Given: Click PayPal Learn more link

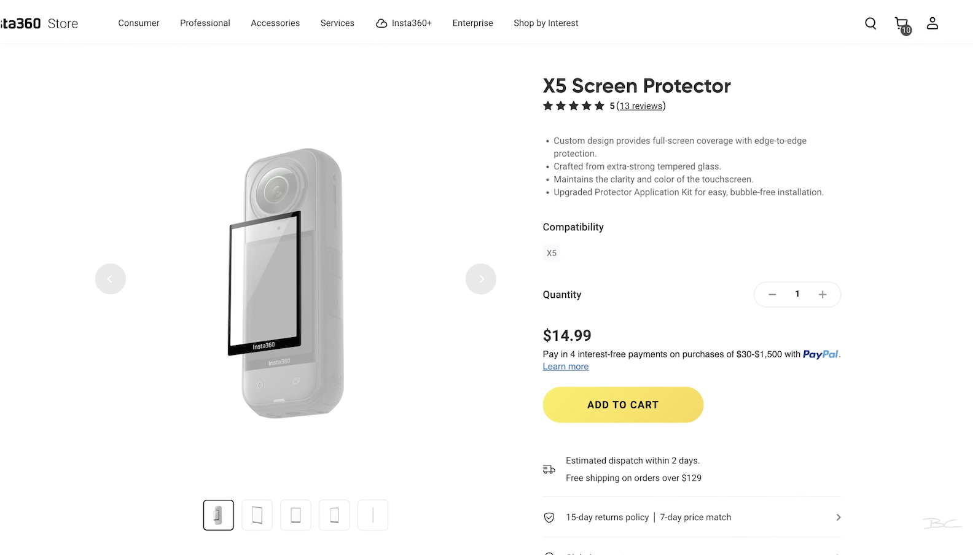Looking at the screenshot, I should coord(566,367).
